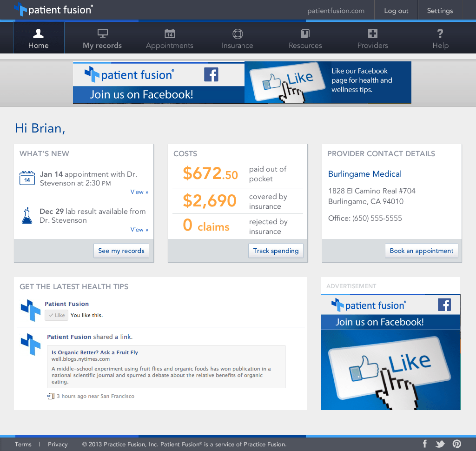This screenshot has height=451, width=476.
Task: Open the Help navigation label
Action: pyautogui.click(x=441, y=46)
